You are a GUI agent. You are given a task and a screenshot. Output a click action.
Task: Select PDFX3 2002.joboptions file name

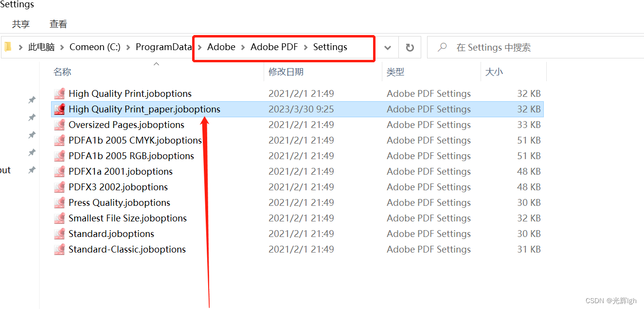(118, 187)
